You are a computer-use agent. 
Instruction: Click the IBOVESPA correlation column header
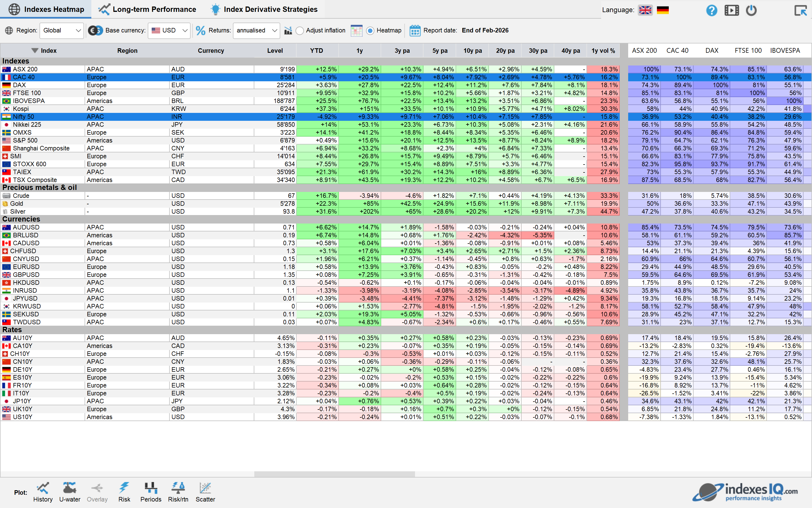[x=785, y=51]
